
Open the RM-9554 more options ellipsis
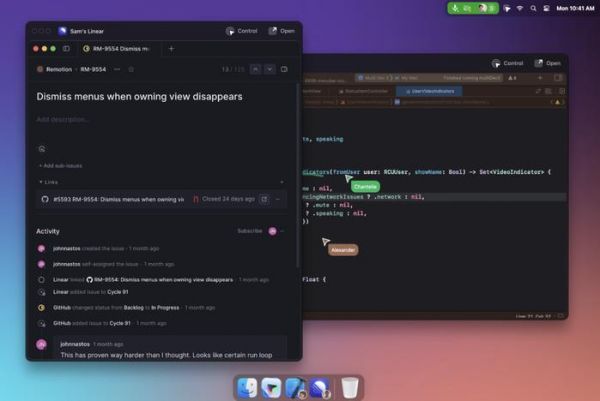point(117,69)
